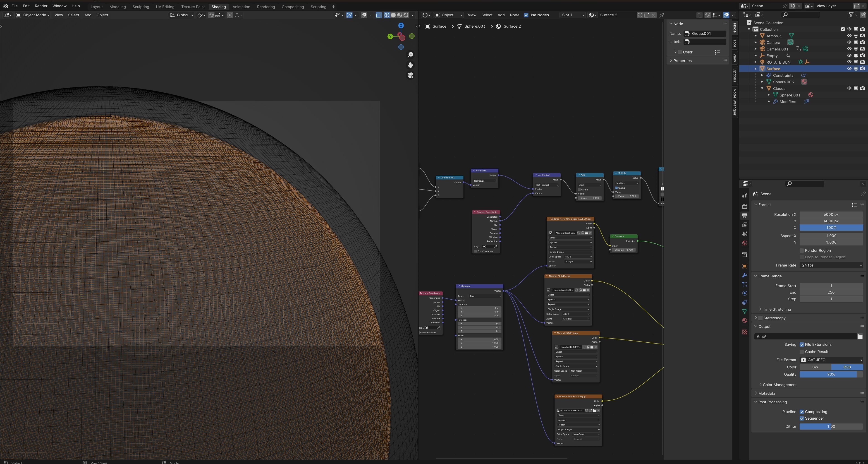Select RGB color mode button
Viewport: 868px width, 464px height.
pos(847,367)
